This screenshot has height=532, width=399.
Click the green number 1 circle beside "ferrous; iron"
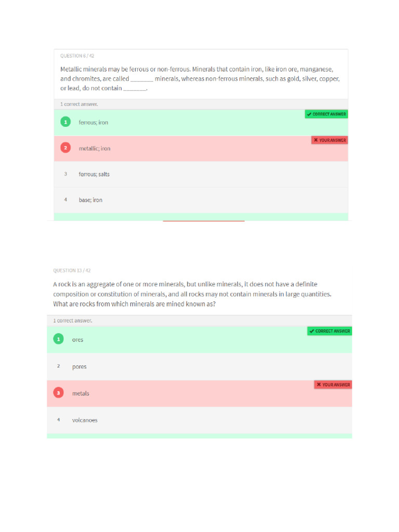click(65, 122)
